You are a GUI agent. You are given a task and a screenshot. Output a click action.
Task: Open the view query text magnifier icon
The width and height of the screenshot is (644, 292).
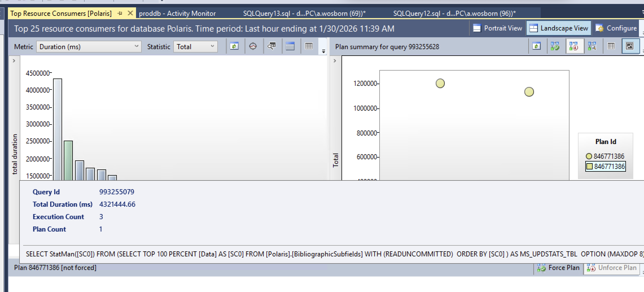[271, 46]
